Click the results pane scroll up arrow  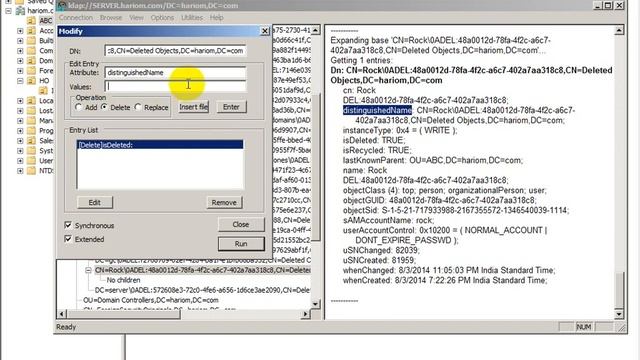pos(619,30)
